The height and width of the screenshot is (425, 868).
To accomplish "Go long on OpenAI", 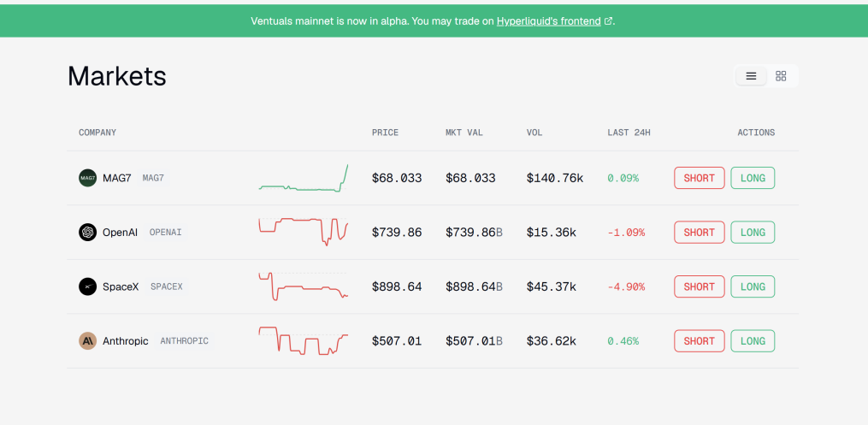I will click(753, 232).
